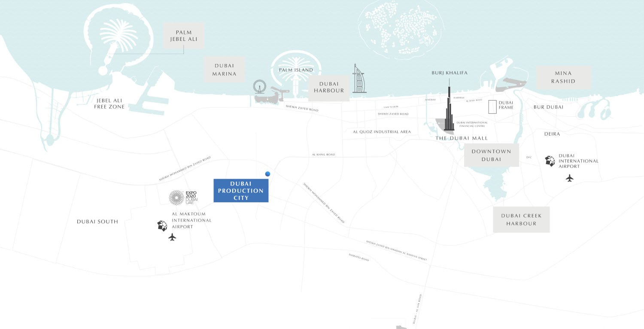Click the Bur Dubai label
Screen dimensions: 644x329
[x=548, y=107]
